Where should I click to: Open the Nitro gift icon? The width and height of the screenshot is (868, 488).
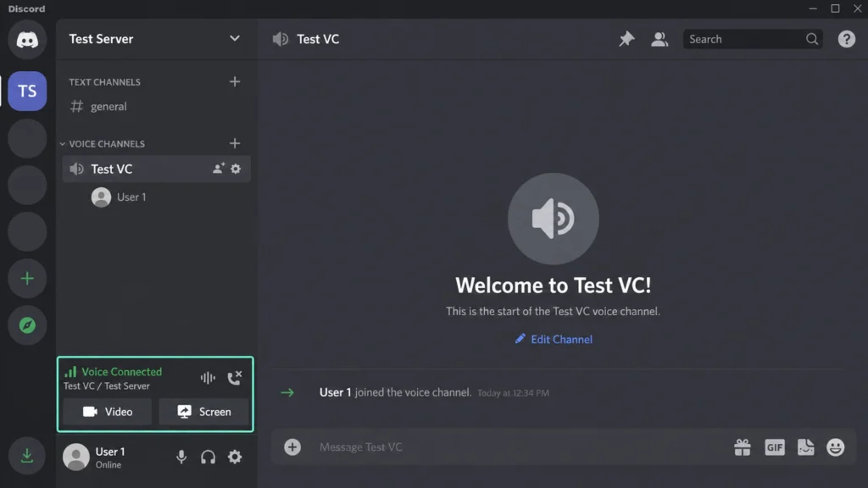coord(743,447)
